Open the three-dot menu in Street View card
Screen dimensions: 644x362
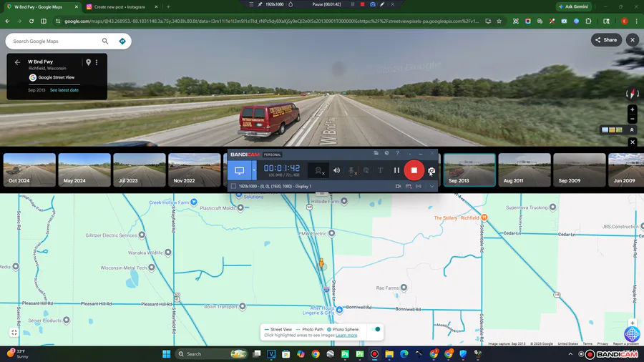click(x=97, y=62)
